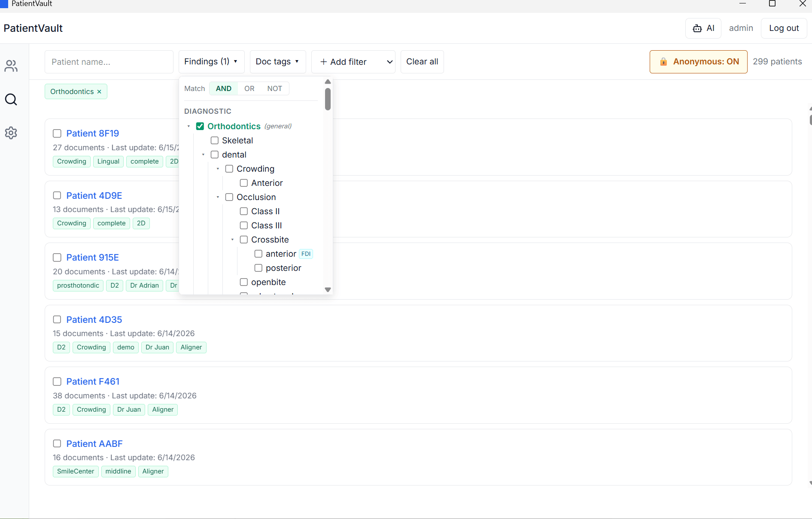Image resolution: width=812 pixels, height=519 pixels.
Task: Uncheck the Orthodontics finding checkbox
Action: tap(200, 126)
